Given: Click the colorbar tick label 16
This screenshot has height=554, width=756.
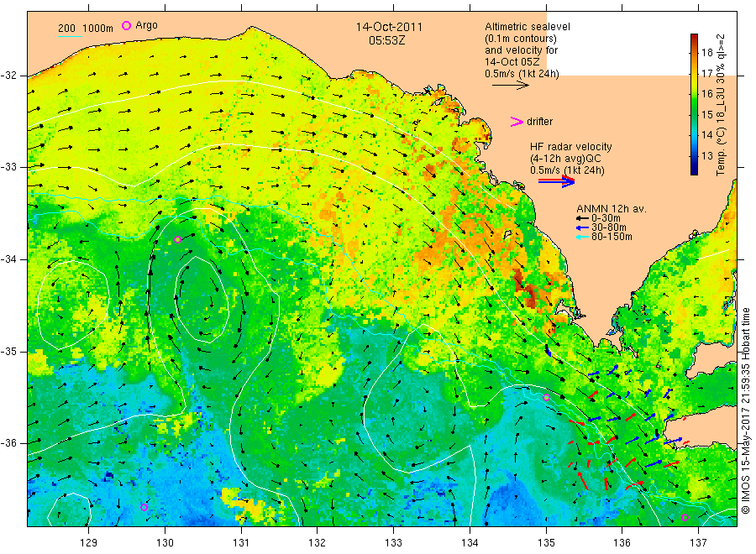Looking at the screenshot, I should (x=707, y=94).
